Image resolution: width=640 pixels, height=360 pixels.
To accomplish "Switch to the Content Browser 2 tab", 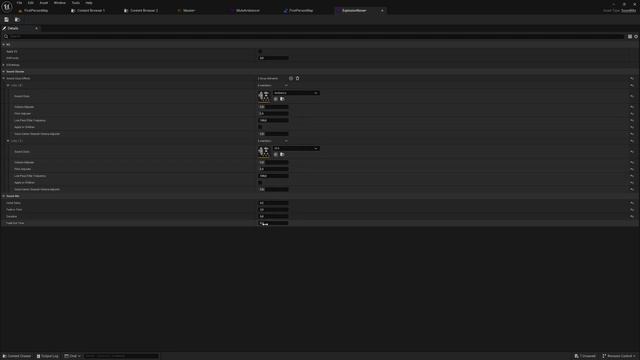I will point(144,11).
